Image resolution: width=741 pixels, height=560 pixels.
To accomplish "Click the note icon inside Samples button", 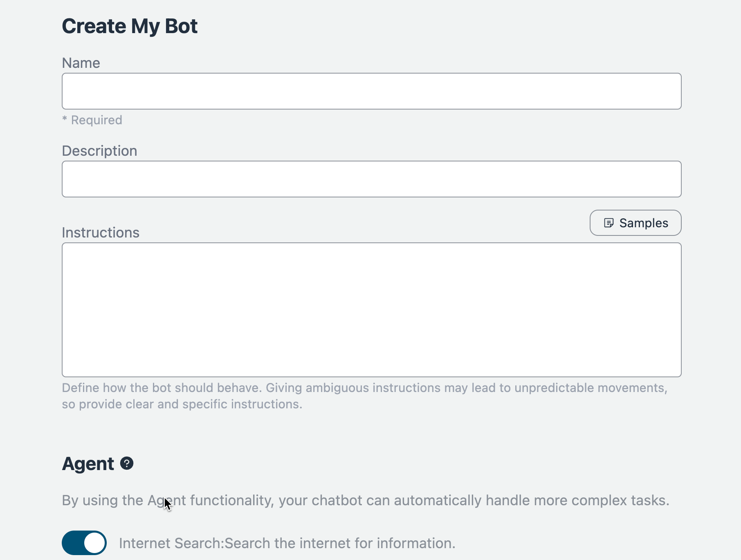I will (x=609, y=223).
